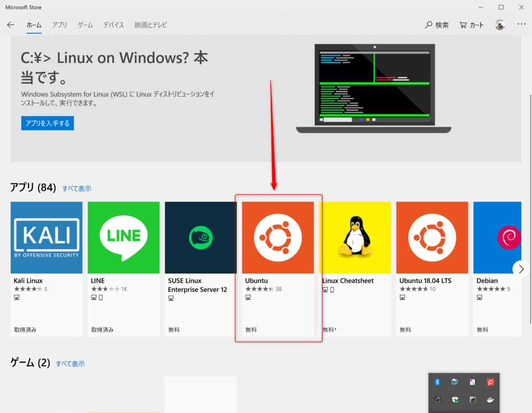Click the Linux on Windows laptop illustration

pos(374,88)
